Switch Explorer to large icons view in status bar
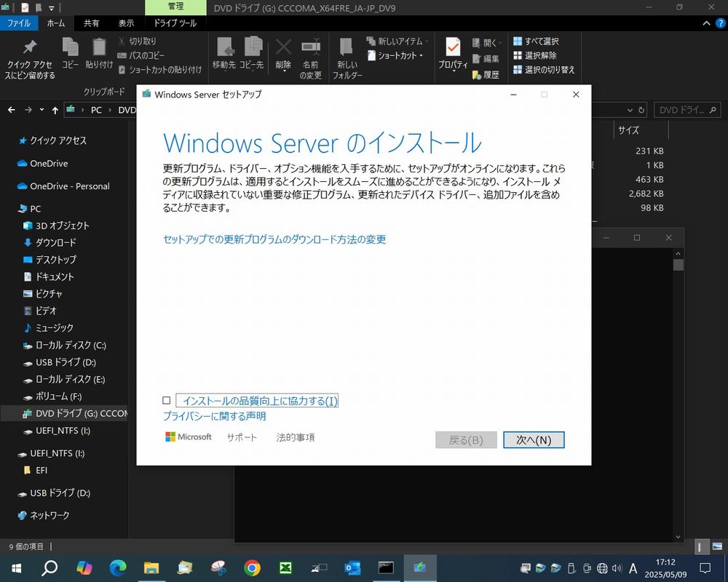This screenshot has height=582, width=728. pyautogui.click(x=717, y=546)
